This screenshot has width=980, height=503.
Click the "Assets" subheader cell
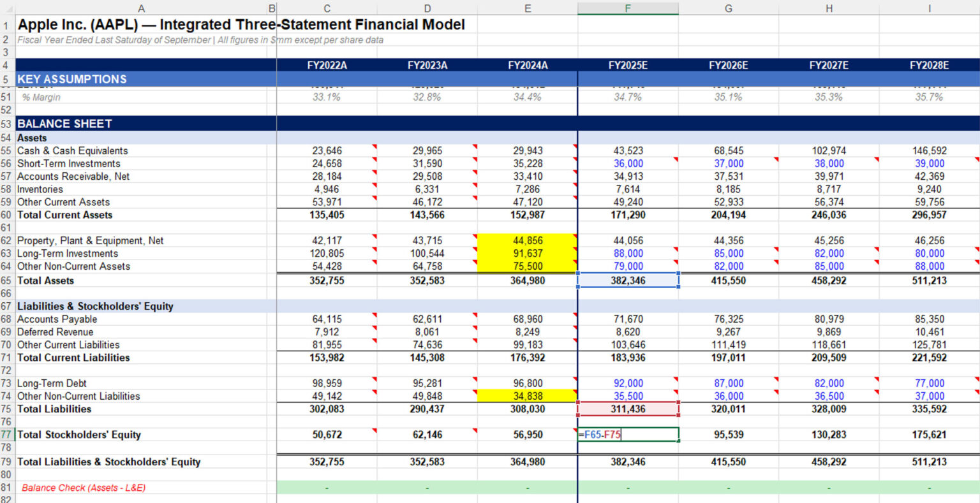32,138
